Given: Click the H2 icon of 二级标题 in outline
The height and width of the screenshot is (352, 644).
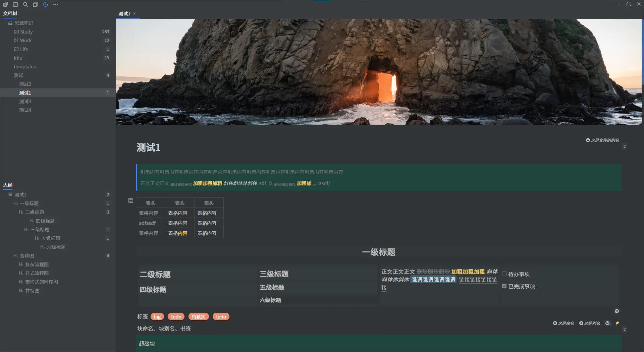Looking at the screenshot, I should pos(21,212).
